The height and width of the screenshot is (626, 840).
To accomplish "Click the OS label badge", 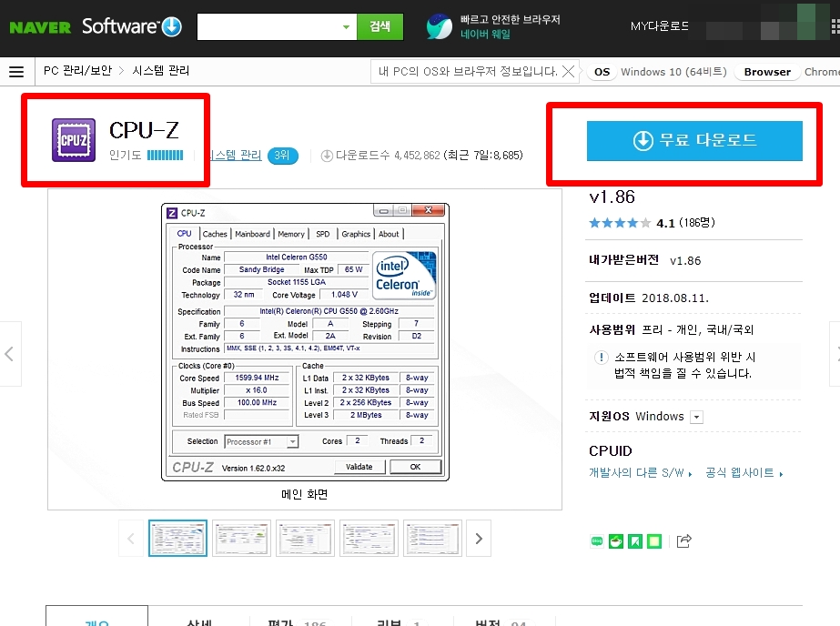I will [x=602, y=72].
